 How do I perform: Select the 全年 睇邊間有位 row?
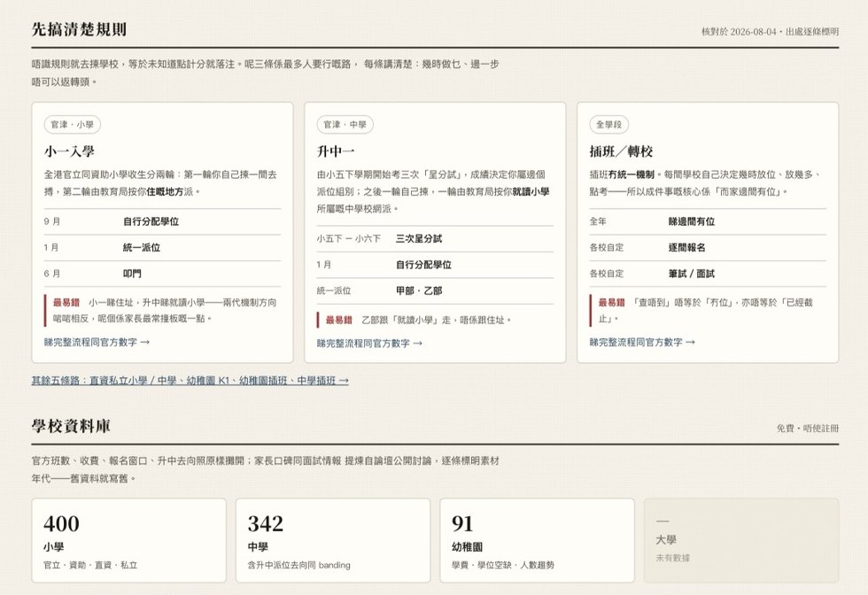click(x=708, y=221)
